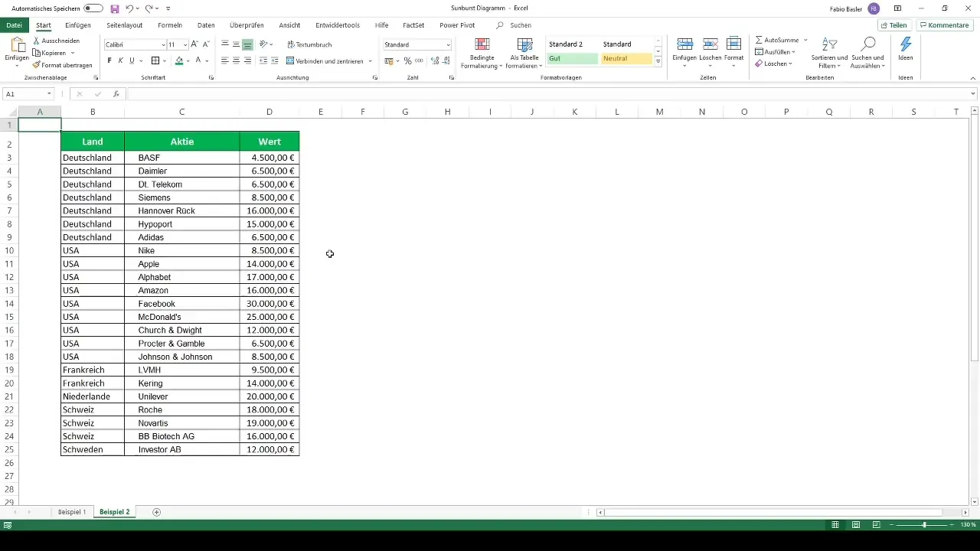Open Bedingte Formatierung icon
The image size is (980, 551).
coord(482,45)
